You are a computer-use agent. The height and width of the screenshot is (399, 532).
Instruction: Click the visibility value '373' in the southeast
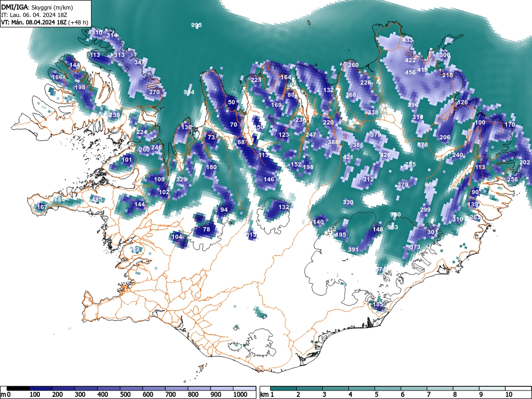point(415,247)
